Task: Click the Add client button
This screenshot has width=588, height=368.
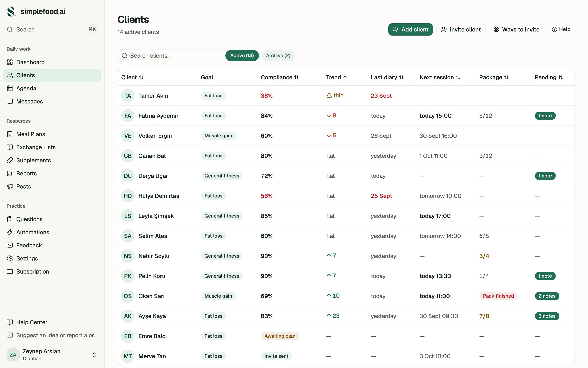Action: pos(410,29)
